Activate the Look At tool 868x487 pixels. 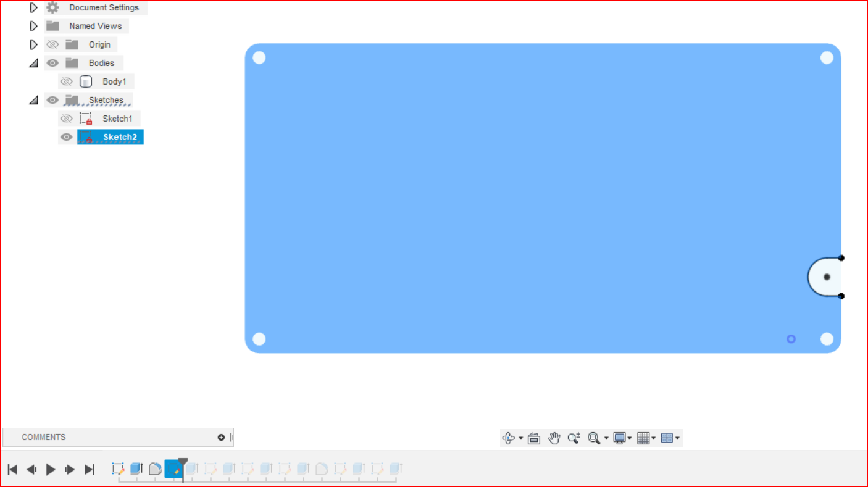535,438
